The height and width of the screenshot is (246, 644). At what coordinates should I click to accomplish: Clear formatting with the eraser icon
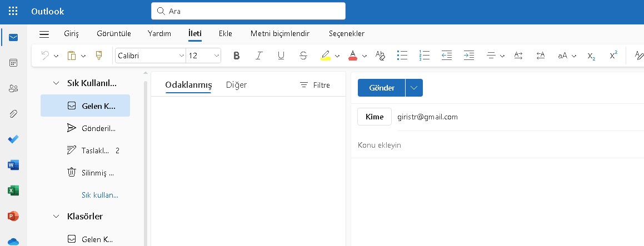(x=380, y=56)
